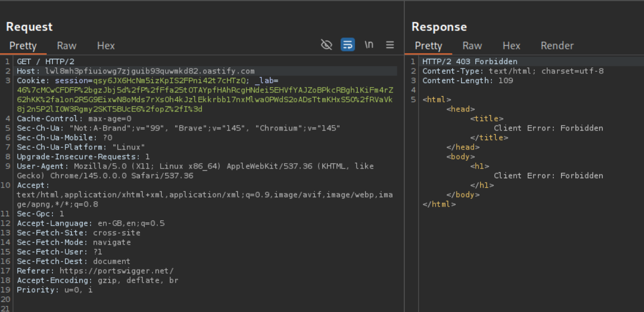Click the Referer URL https://portswigger.net/
This screenshot has width=644, height=312.
pos(116,271)
